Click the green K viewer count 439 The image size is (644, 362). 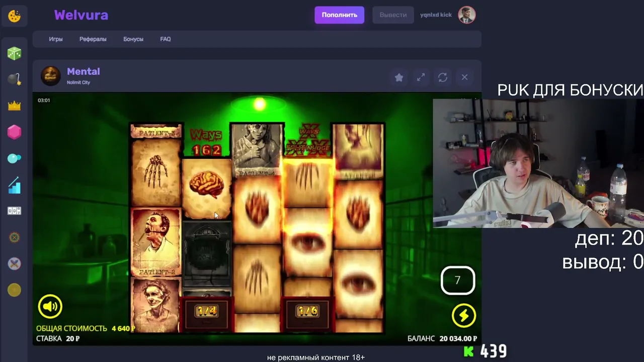click(x=486, y=351)
